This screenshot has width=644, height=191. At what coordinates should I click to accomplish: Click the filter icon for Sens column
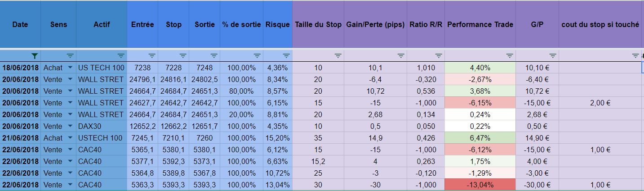pyautogui.click(x=70, y=56)
